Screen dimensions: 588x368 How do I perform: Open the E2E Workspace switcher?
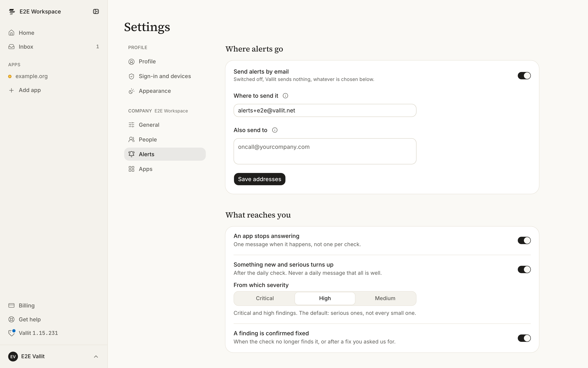[x=35, y=12]
